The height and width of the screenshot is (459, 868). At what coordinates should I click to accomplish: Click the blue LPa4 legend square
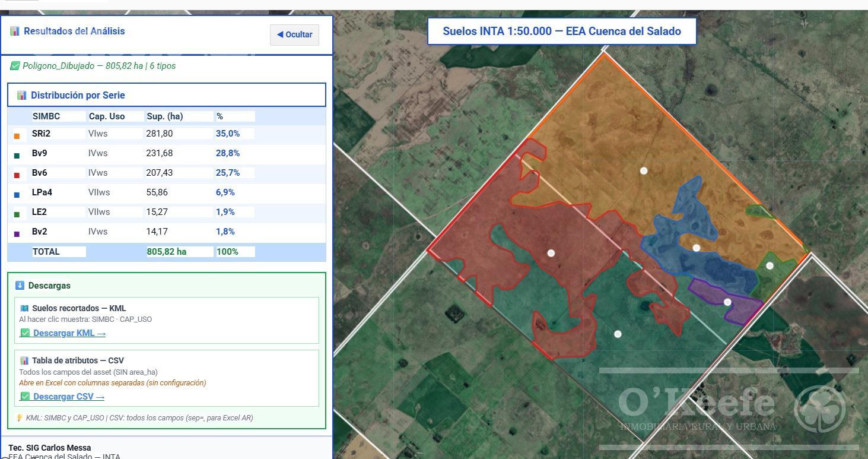coord(17,195)
